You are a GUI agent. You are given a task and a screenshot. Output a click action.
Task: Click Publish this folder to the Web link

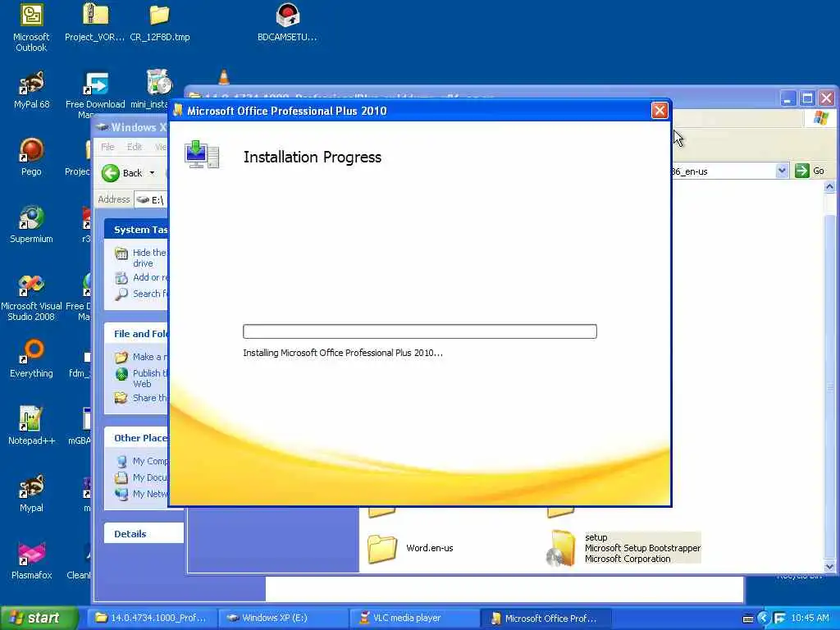(149, 378)
